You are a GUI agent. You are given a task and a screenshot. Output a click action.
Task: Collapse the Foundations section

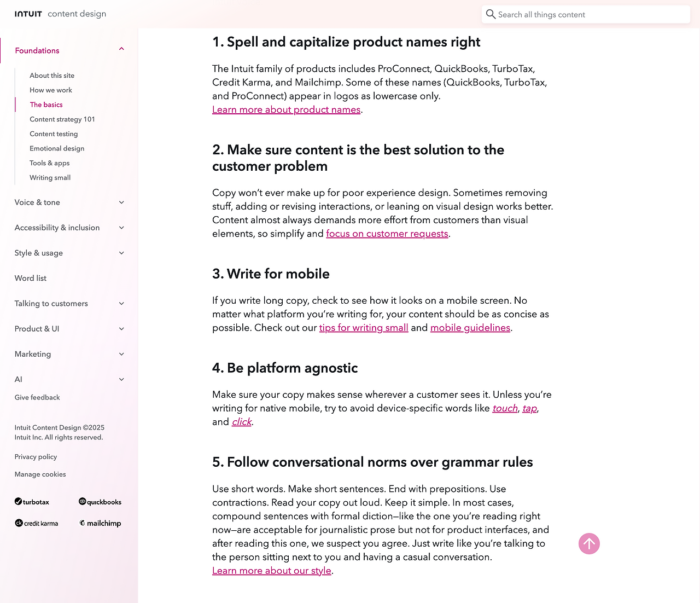[x=121, y=49]
